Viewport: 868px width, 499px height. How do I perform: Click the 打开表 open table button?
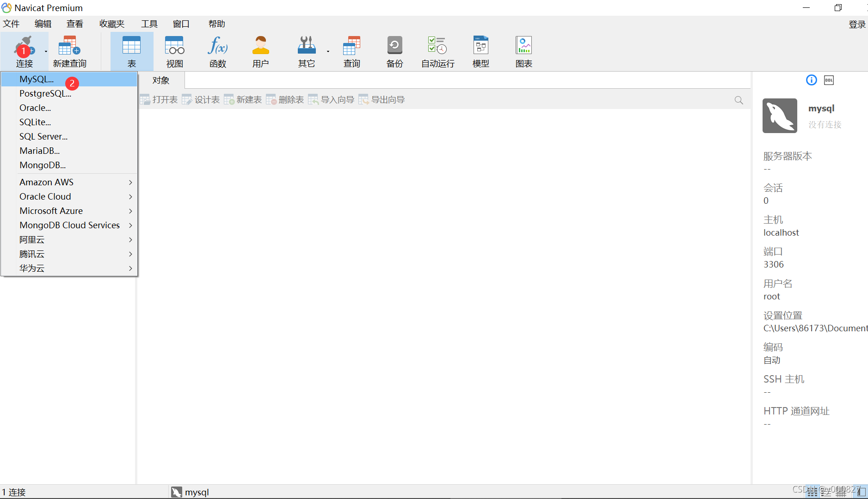click(x=159, y=100)
